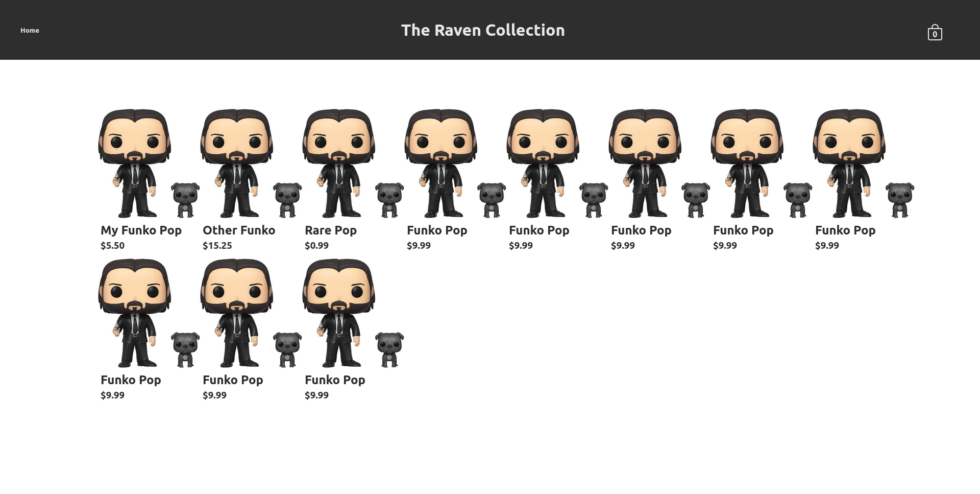The image size is (980, 494).
Task: Click The Raven Collection site title
Action: 483,30
